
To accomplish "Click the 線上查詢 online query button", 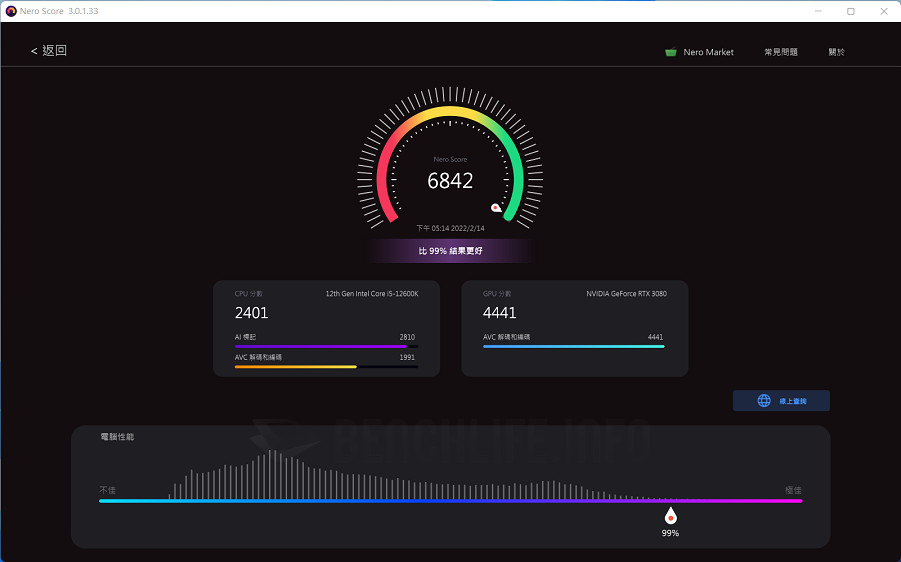I will [781, 401].
